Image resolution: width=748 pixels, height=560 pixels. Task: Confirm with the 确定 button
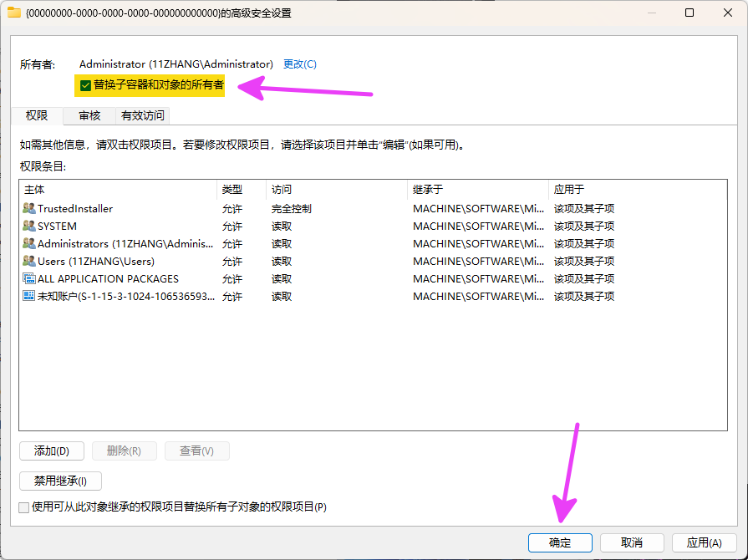click(560, 542)
